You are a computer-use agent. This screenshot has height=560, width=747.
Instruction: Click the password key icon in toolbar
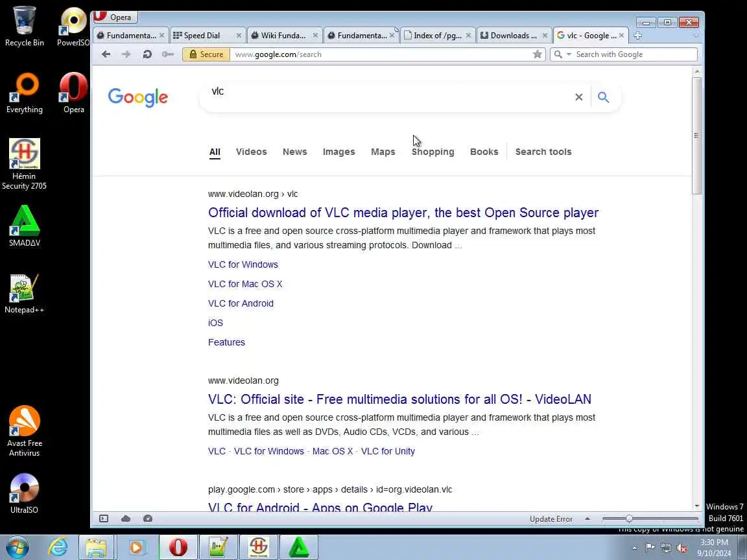pyautogui.click(x=168, y=54)
